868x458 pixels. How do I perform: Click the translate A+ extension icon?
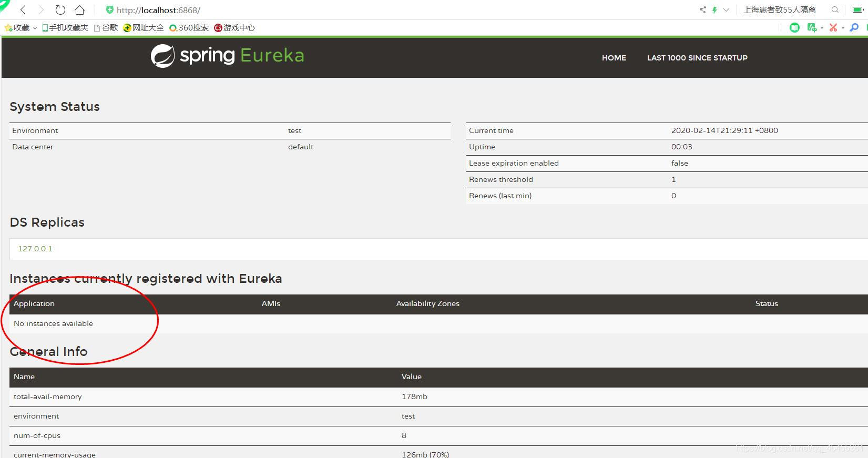coord(812,28)
